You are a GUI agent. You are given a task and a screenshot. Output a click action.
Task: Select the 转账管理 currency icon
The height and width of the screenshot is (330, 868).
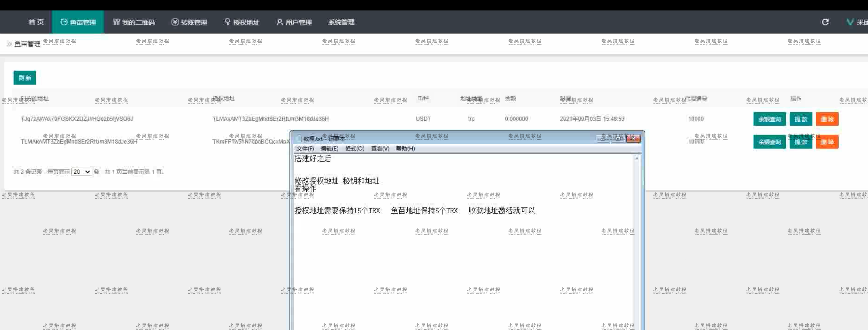[174, 22]
